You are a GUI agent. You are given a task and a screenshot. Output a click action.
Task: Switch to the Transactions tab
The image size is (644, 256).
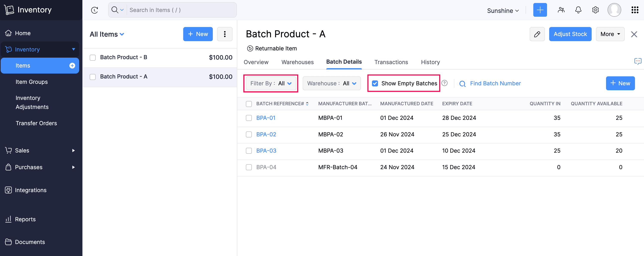pyautogui.click(x=391, y=62)
